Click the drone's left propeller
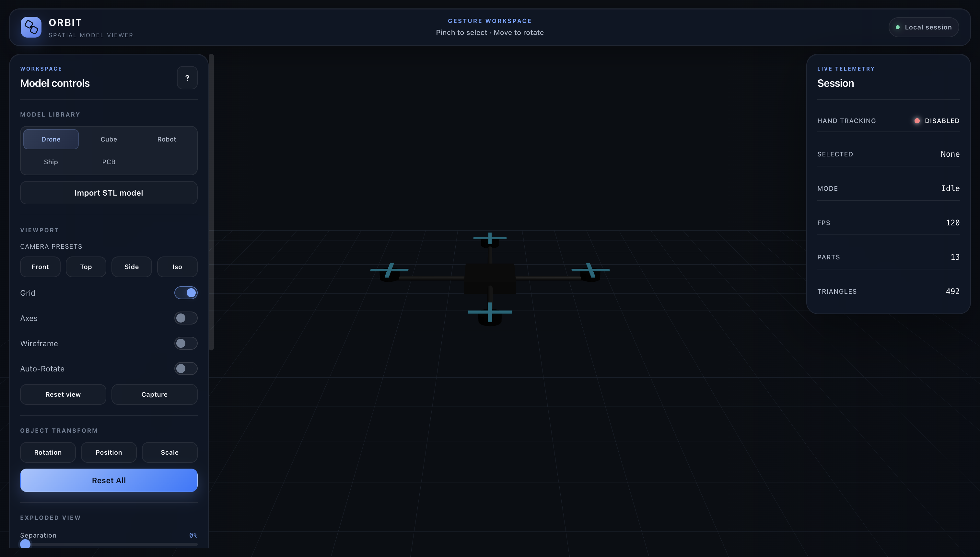 (x=389, y=270)
